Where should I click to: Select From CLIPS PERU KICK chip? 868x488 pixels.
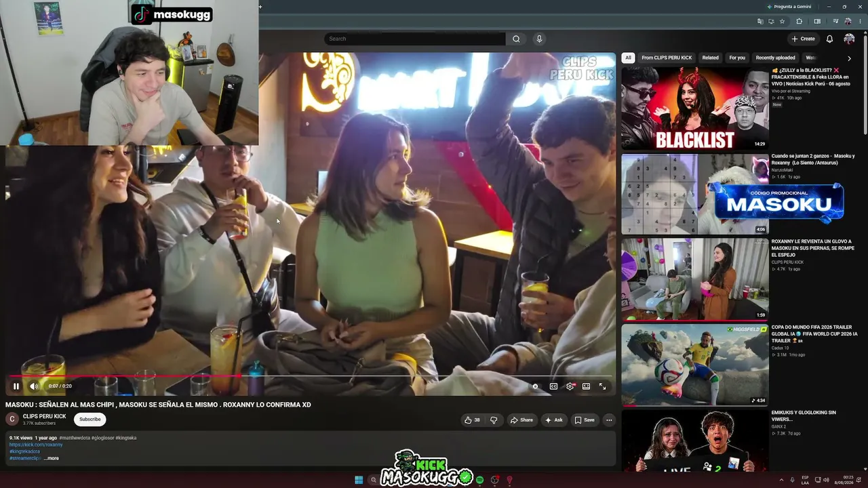tap(667, 58)
